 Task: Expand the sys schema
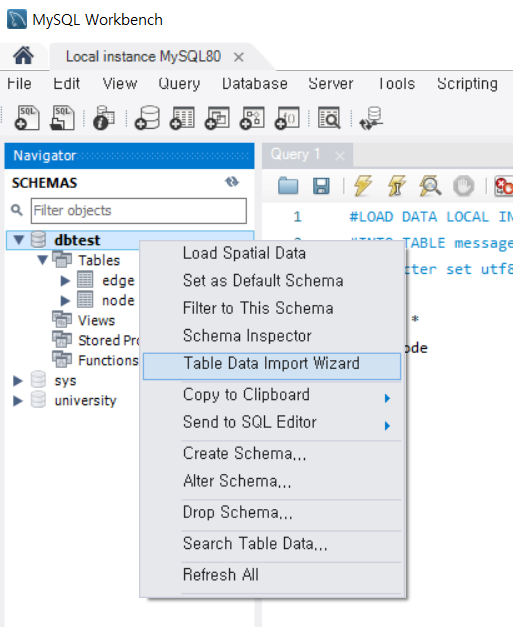[18, 381]
